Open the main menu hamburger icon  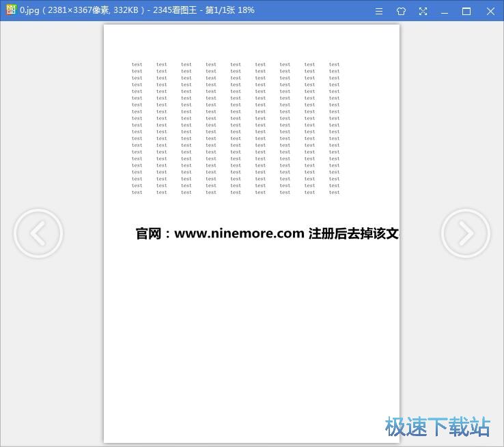(x=379, y=12)
